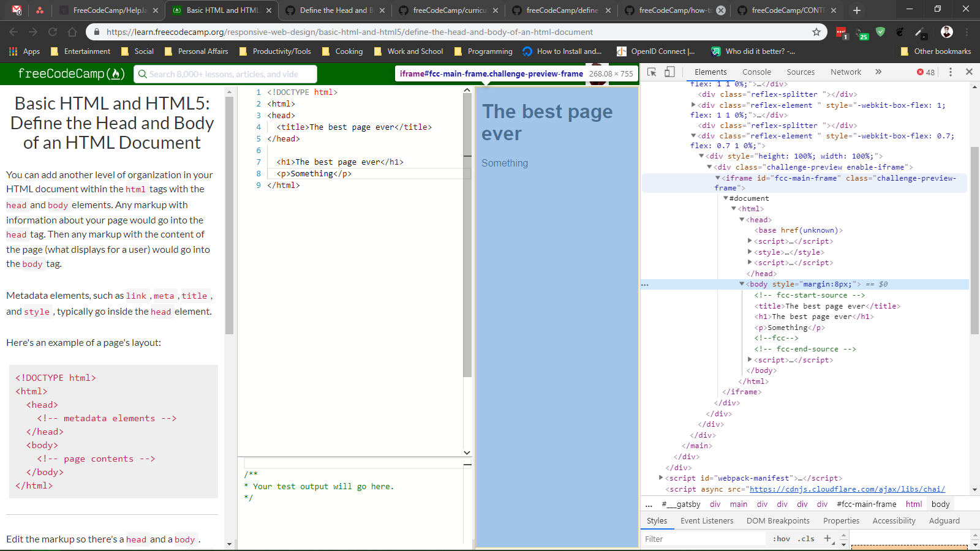Open Adguard pane tab
The width and height of the screenshot is (980, 551).
pyautogui.click(x=944, y=521)
